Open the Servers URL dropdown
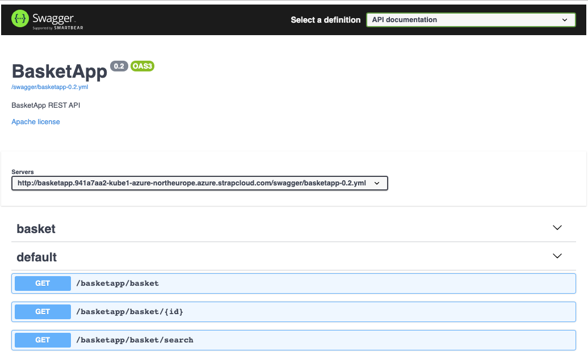Image resolution: width=588 pixels, height=364 pixels. click(199, 183)
